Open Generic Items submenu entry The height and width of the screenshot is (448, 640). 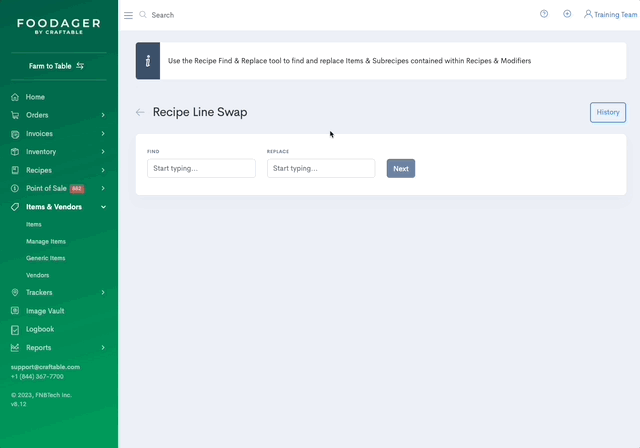(45, 258)
